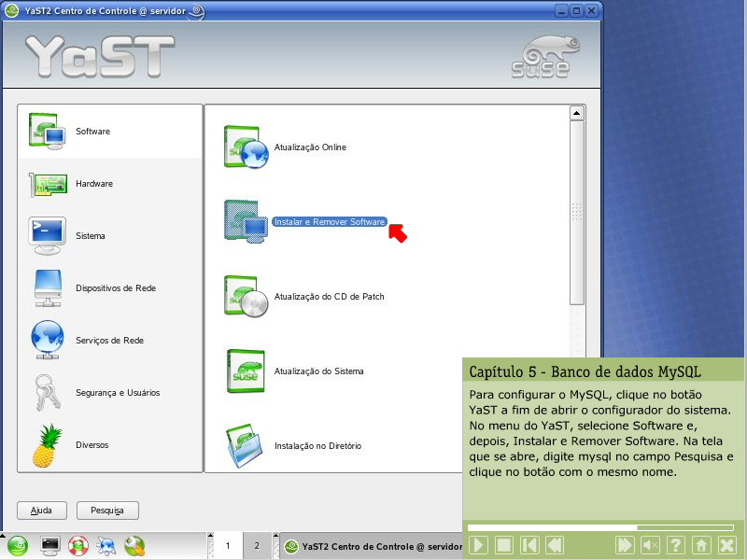Open Instalação no Diretório module
This screenshot has height=560, width=747.
click(x=317, y=446)
